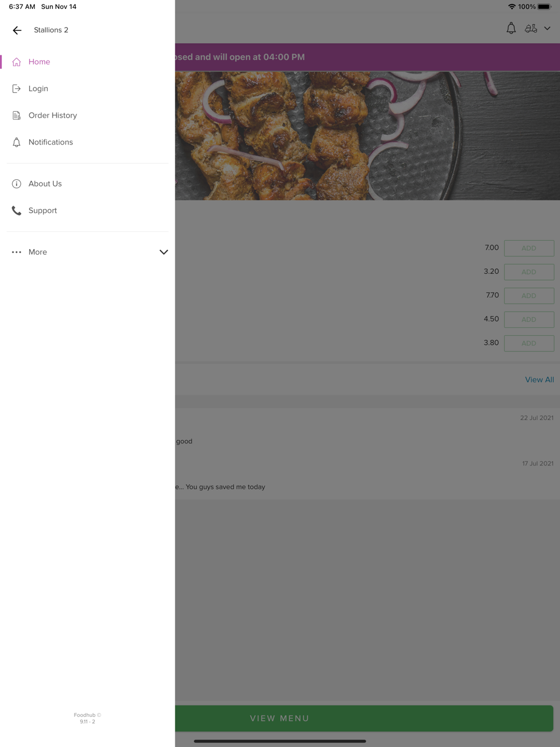Click the 6:37 AM clock in status bar
Image resolution: width=560 pixels, height=747 pixels.
coord(22,7)
